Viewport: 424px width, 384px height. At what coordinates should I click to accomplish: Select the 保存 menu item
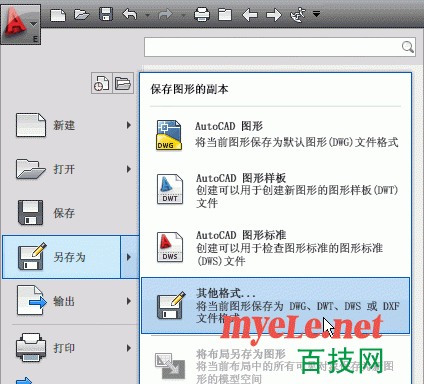coord(71,213)
